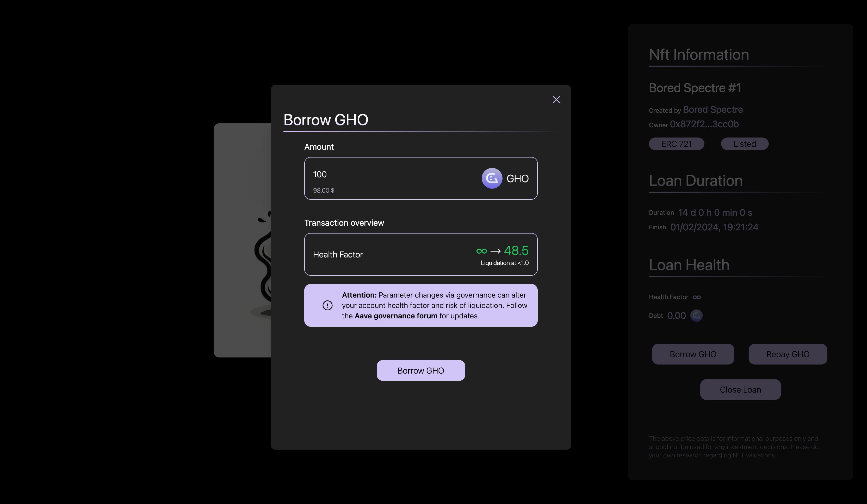Click the price data disclaimer text

(733, 447)
